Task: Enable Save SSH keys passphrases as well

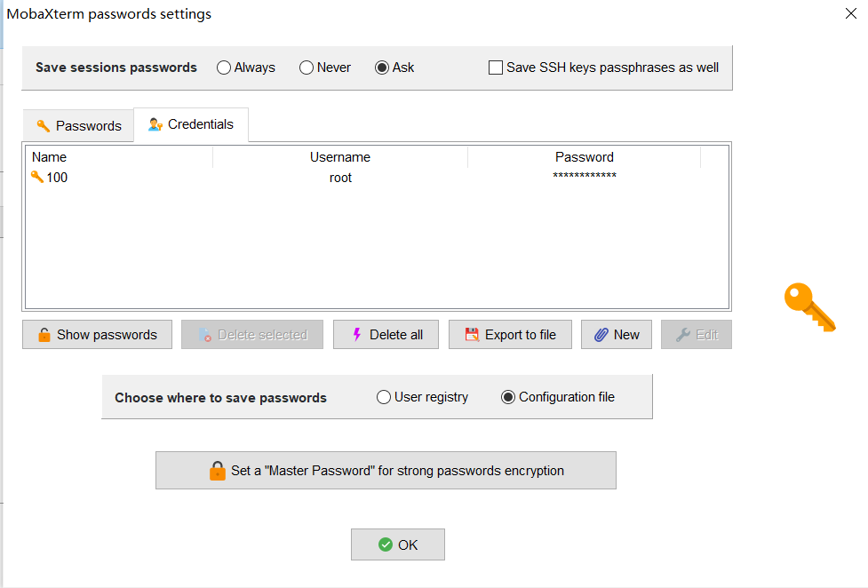Action: pos(496,68)
